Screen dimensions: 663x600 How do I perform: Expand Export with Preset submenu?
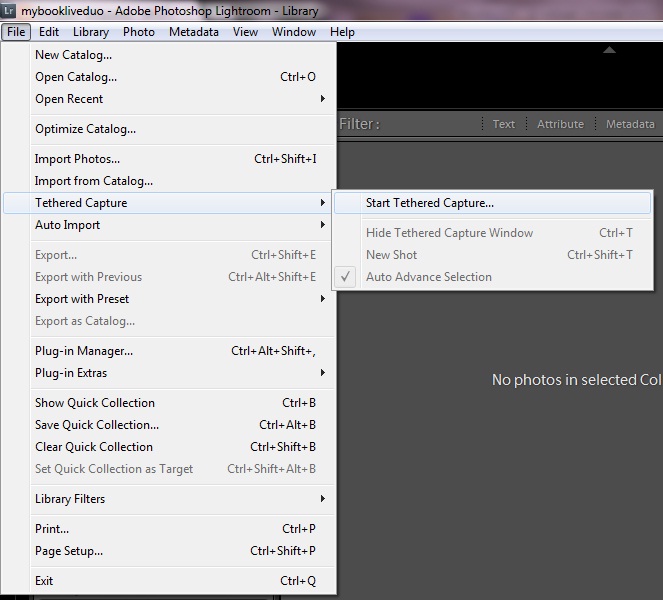[169, 299]
